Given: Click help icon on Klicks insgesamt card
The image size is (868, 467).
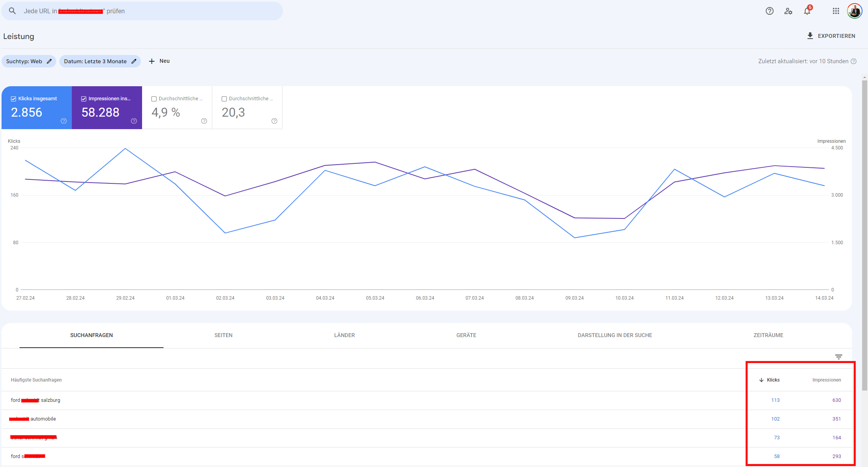Looking at the screenshot, I should (64, 121).
